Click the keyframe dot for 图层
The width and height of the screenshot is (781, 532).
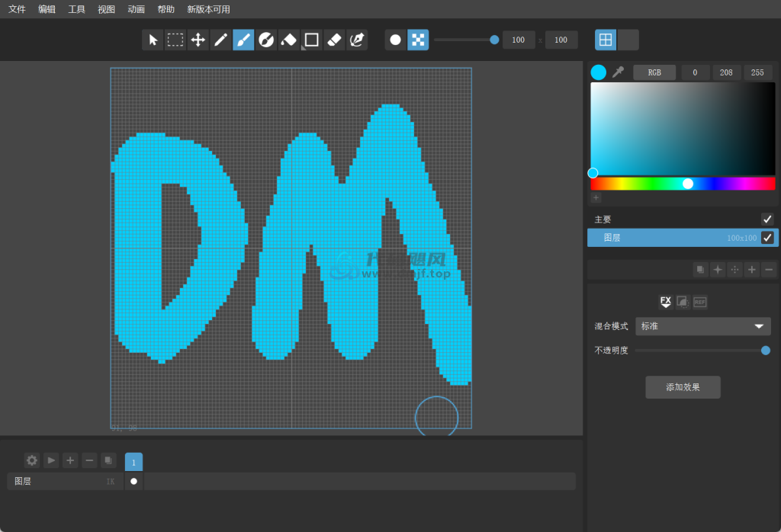pos(133,481)
